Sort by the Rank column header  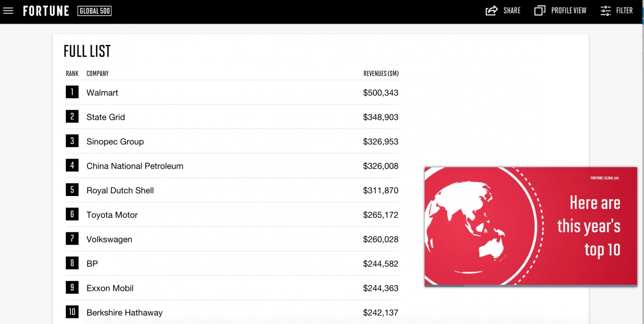pyautogui.click(x=72, y=74)
